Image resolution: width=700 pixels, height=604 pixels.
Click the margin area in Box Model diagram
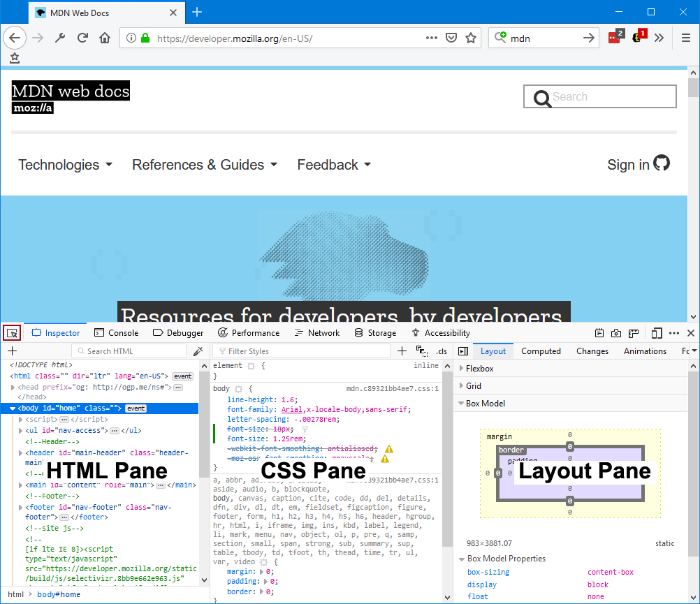point(499,436)
